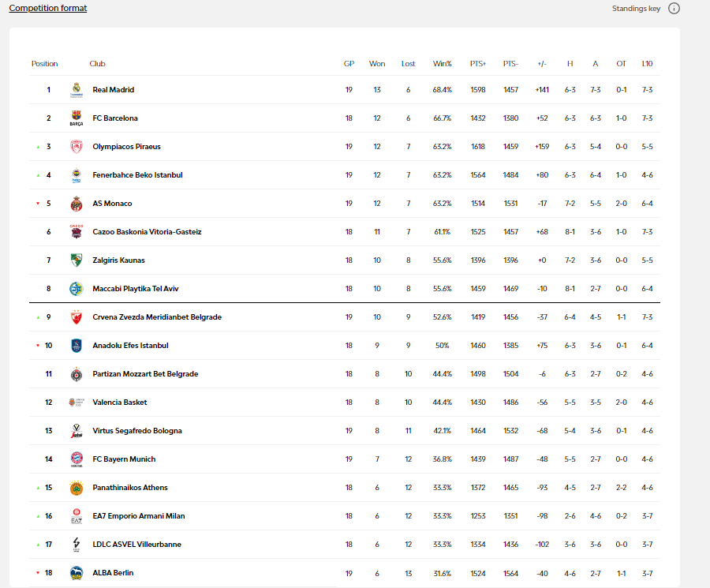Click the Panathinaikos Athens clover logo
The width and height of the screenshot is (710, 588).
tap(76, 488)
